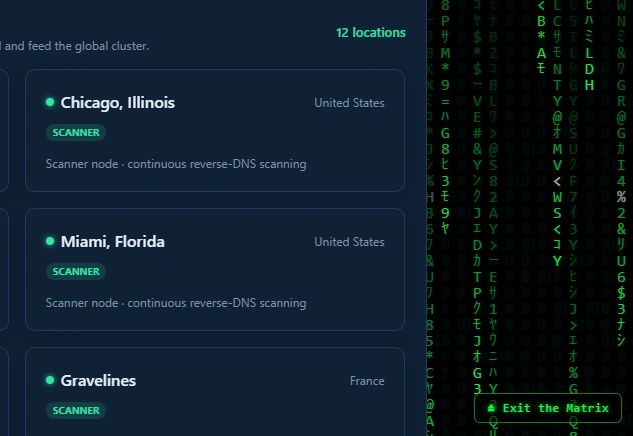Viewport: 633px width, 436px height.
Task: Click the France country label
Action: 367,381
